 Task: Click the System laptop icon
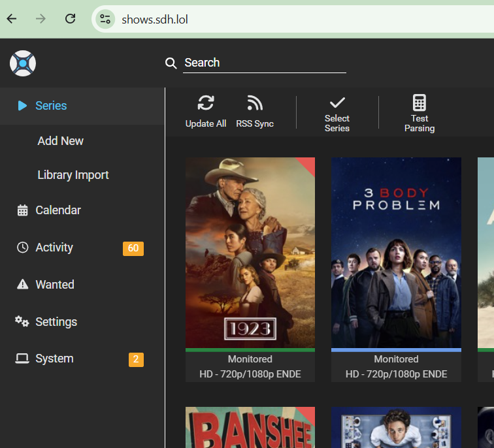(x=22, y=359)
